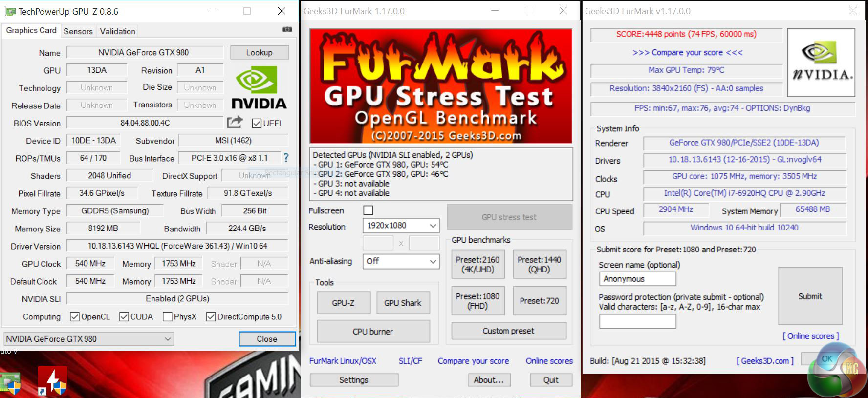Viewport: 868px width, 398px height.
Task: Run the Preset:1080 (FHD) benchmark
Action: click(x=478, y=301)
